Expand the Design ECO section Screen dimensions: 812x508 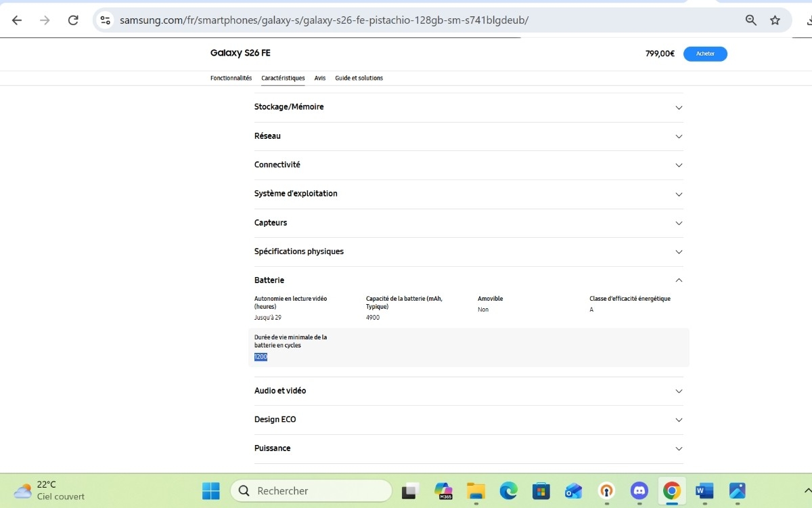[x=469, y=419]
